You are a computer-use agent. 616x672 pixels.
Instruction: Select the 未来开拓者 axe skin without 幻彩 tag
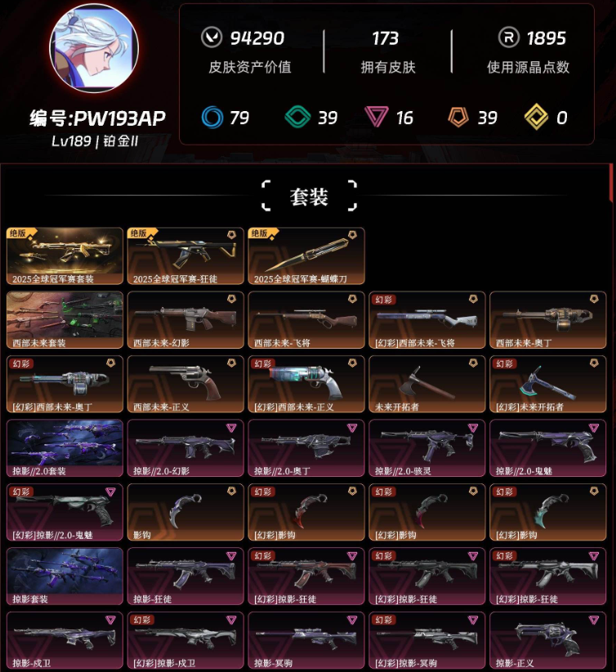(x=427, y=384)
